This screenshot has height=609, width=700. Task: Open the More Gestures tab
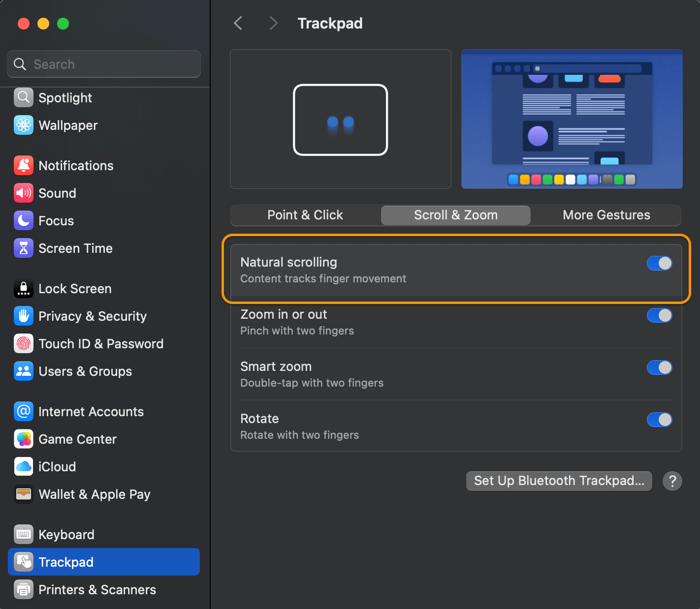606,215
